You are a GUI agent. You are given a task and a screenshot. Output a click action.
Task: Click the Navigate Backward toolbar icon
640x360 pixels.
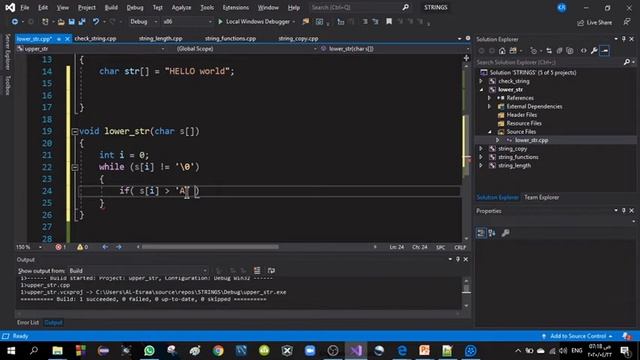15,22
